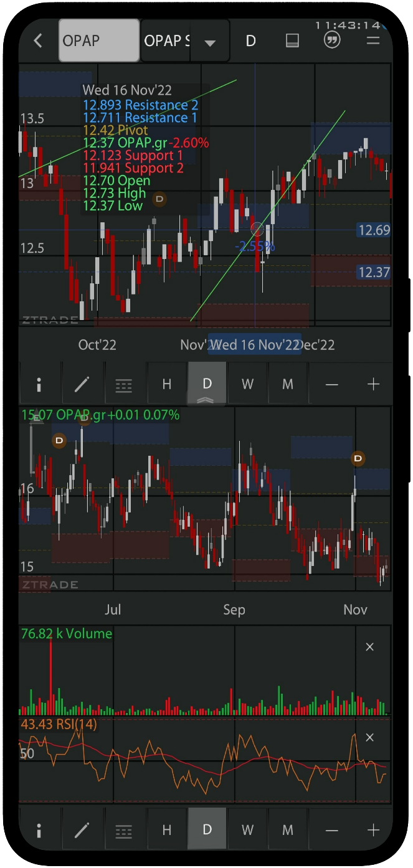Tap the 12.73 High value
Viewport: 413px width, 868px height.
click(114, 193)
